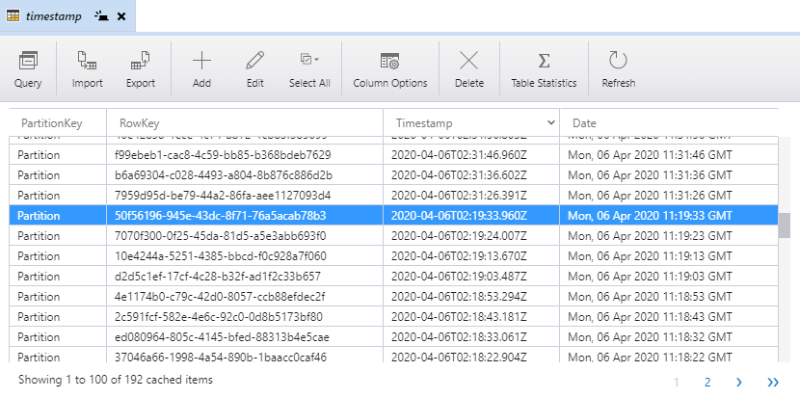The image size is (800, 398).
Task: Open the Query tool
Action: pyautogui.click(x=28, y=69)
